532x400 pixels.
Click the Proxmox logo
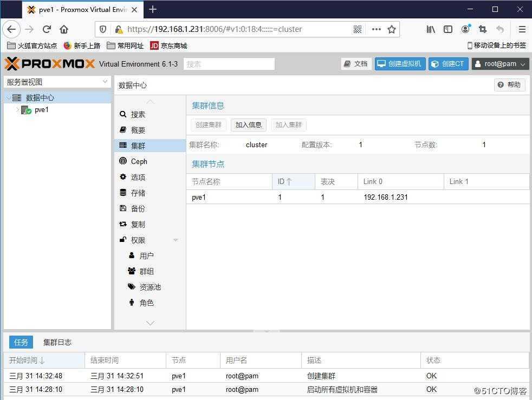click(x=49, y=64)
